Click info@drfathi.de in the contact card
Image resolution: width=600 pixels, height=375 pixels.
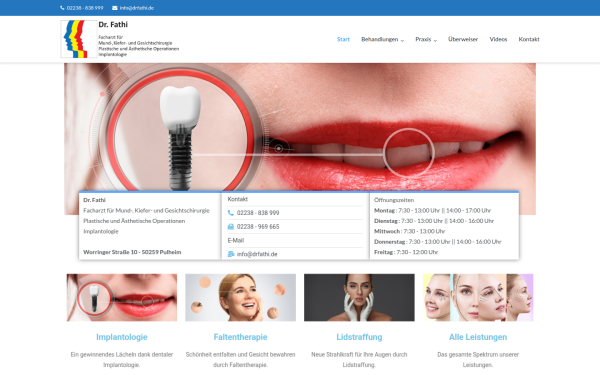(x=257, y=254)
